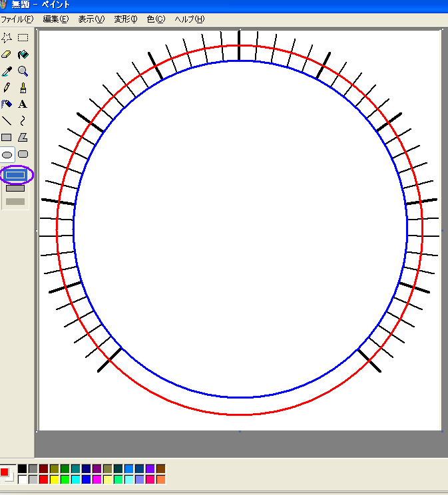The image size is (448, 495).
Task: Pick the Rectangle shape tool
Action: click(x=7, y=137)
